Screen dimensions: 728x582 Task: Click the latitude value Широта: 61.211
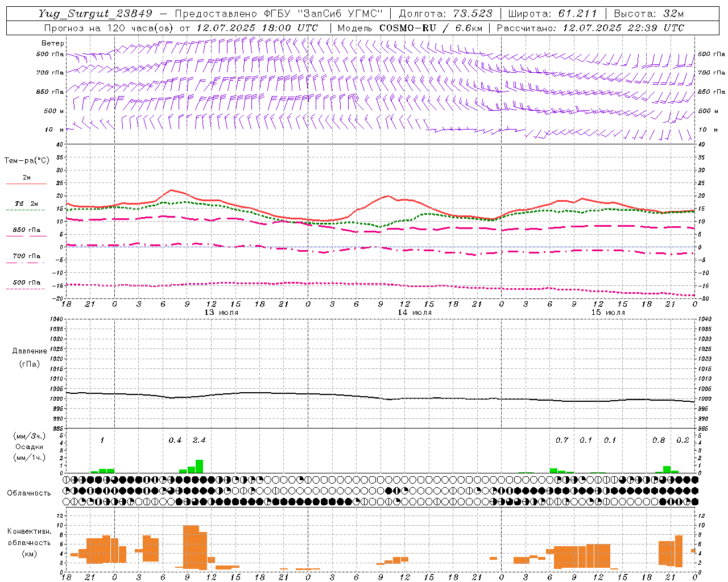click(553, 14)
